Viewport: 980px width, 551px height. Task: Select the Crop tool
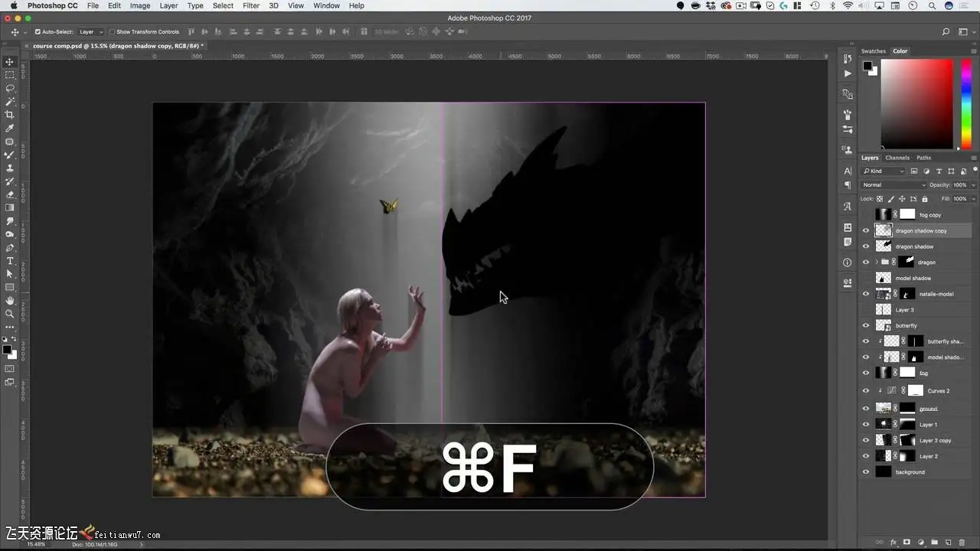click(10, 115)
